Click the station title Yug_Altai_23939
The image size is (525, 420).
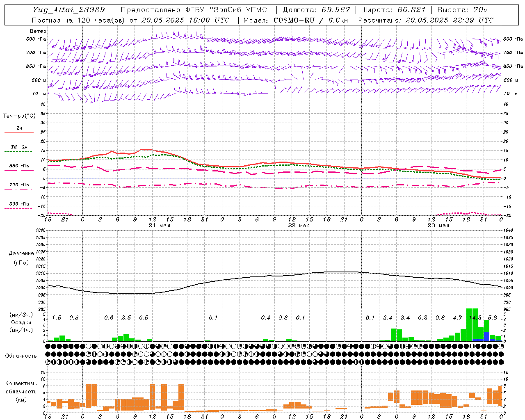click(x=69, y=10)
